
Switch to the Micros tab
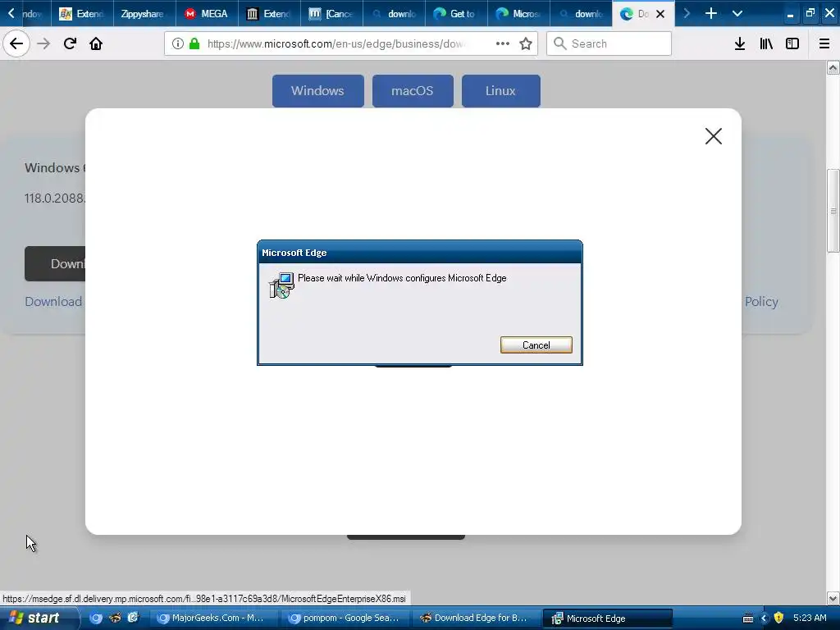tap(518, 13)
